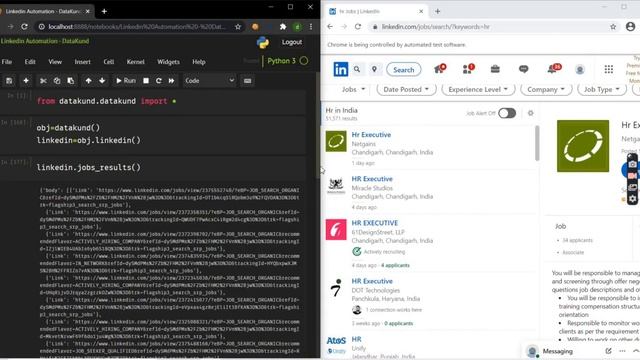Image resolution: width=640 pixels, height=360 pixels.
Task: Open the Edit menu in Jupyter
Action: tap(30, 62)
